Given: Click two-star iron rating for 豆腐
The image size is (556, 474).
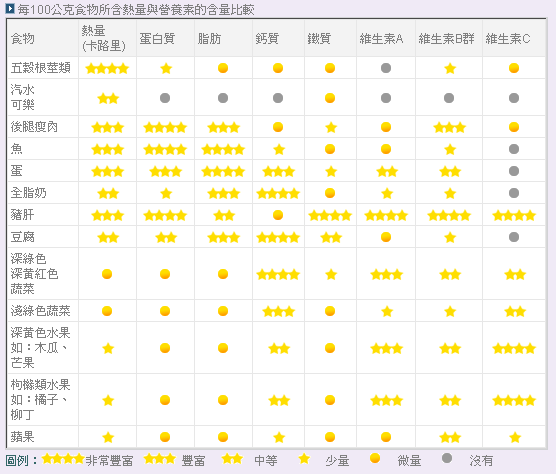Looking at the screenshot, I should click(x=331, y=238).
